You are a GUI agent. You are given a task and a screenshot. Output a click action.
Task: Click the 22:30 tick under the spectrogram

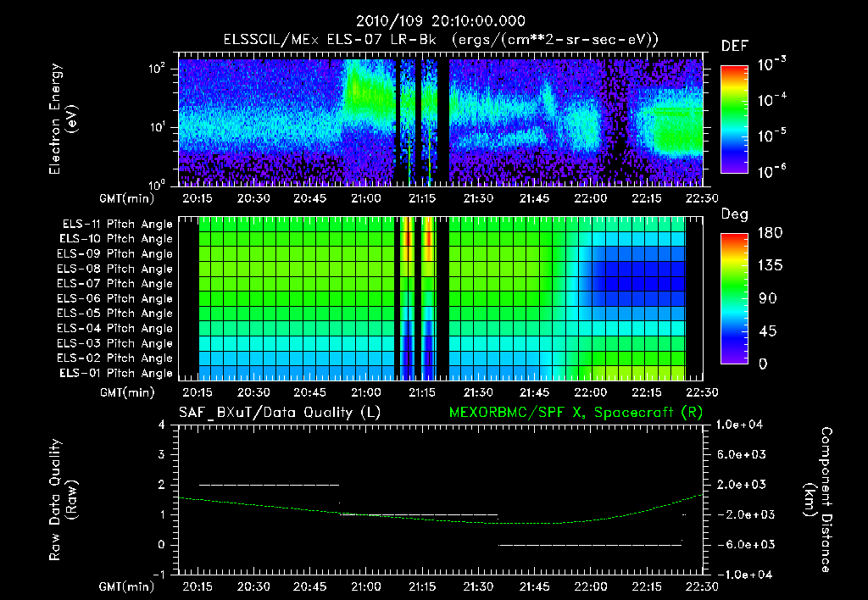pos(702,198)
